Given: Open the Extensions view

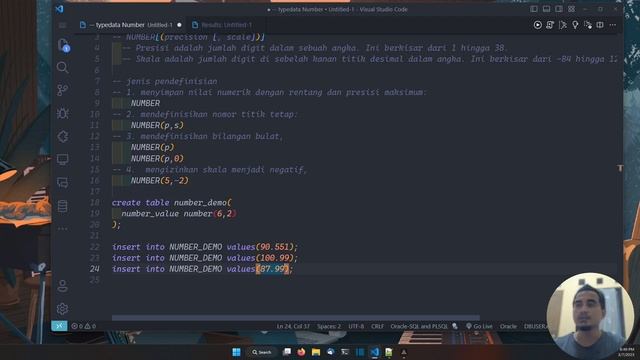Looking at the screenshot, I should 62,136.
